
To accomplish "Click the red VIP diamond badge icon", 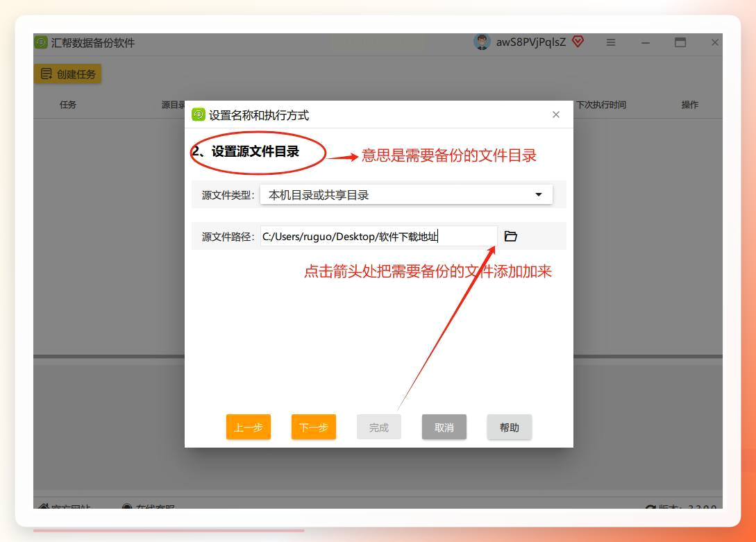I will coord(578,42).
